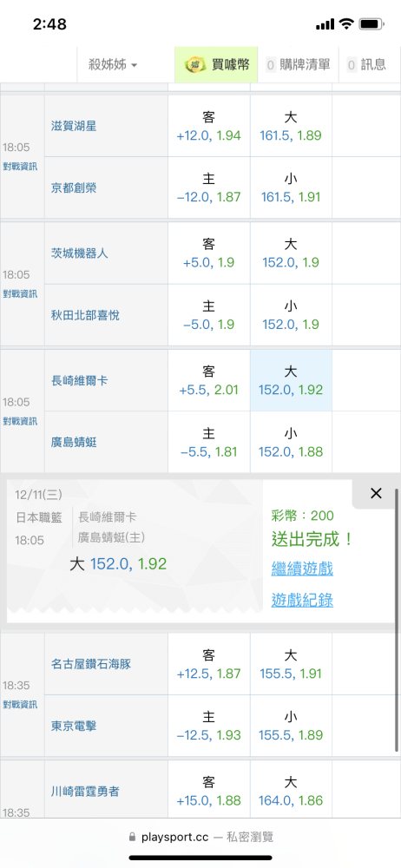Image resolution: width=401 pixels, height=868 pixels.
Task: Open 對戰資訊 for 名古屋鑽石海豚 match
Action: 20,705
